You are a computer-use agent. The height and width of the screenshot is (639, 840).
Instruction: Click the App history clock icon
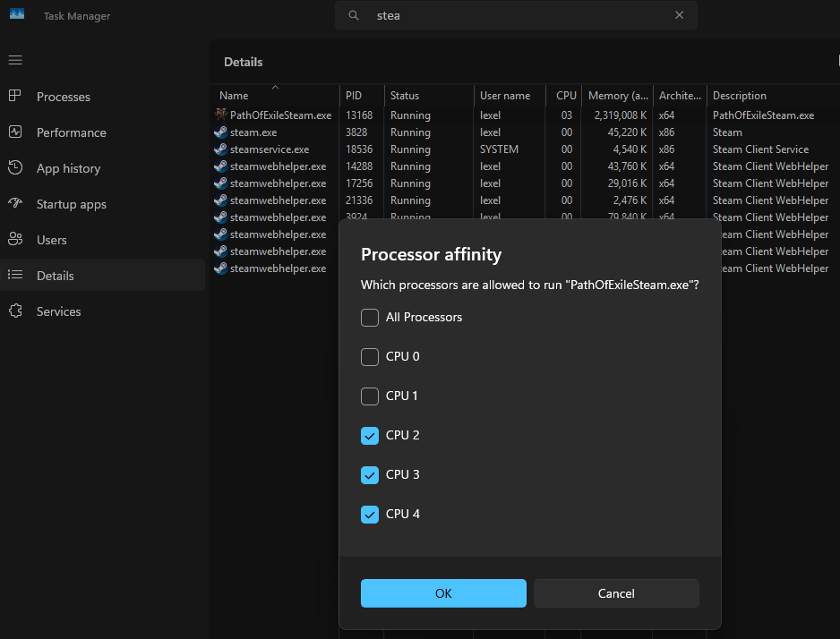point(15,167)
